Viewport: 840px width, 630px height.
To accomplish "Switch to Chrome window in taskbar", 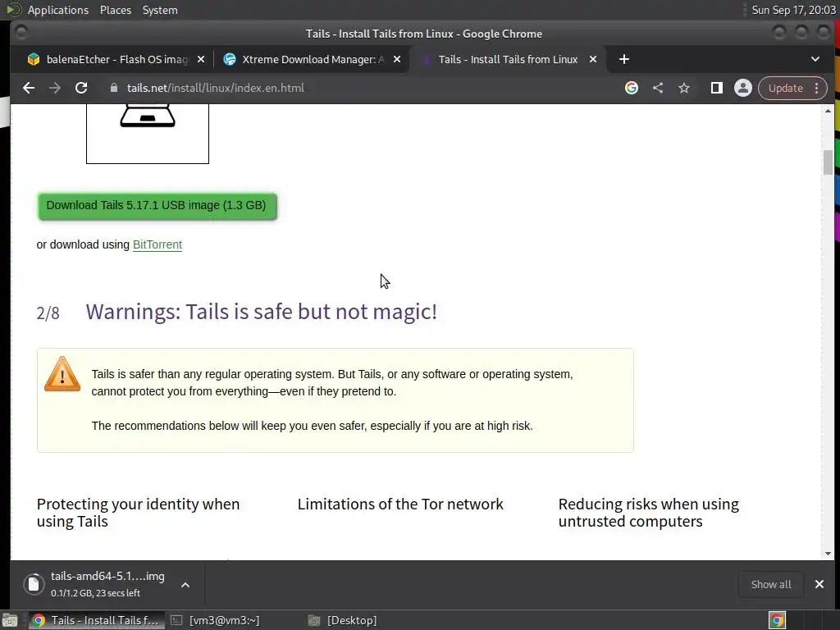I will pos(96,620).
